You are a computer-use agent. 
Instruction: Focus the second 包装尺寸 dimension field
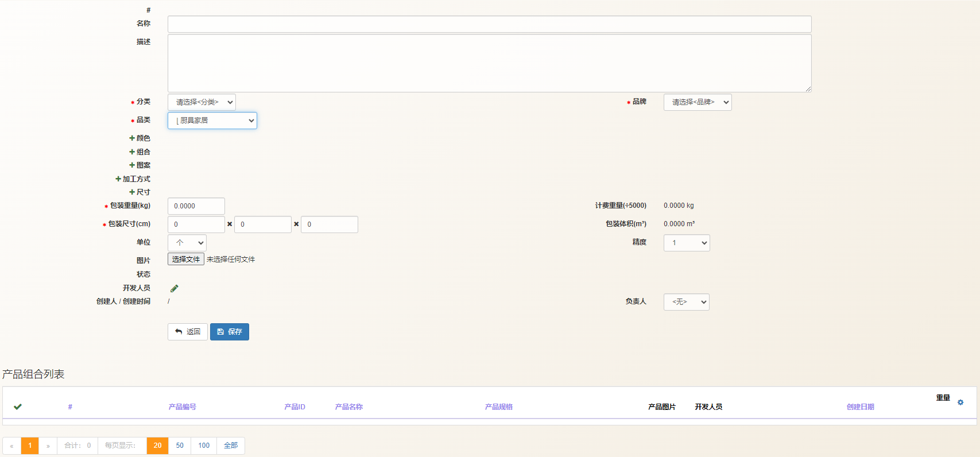(x=263, y=224)
